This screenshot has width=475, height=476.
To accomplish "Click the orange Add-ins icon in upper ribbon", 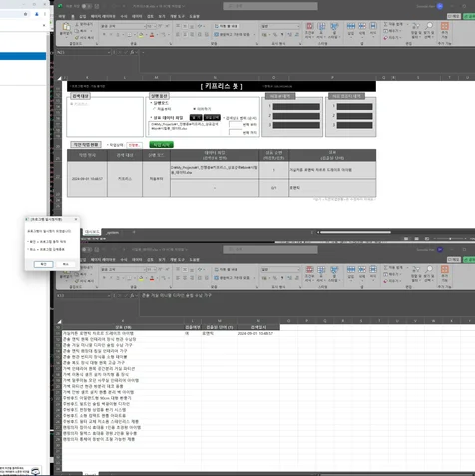I will pos(445,30).
